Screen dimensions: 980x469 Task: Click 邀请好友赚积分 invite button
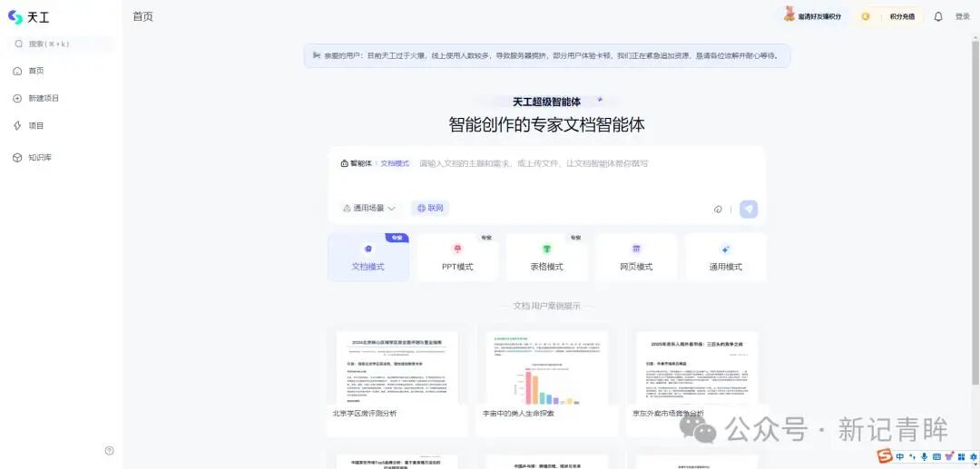pyautogui.click(x=813, y=16)
